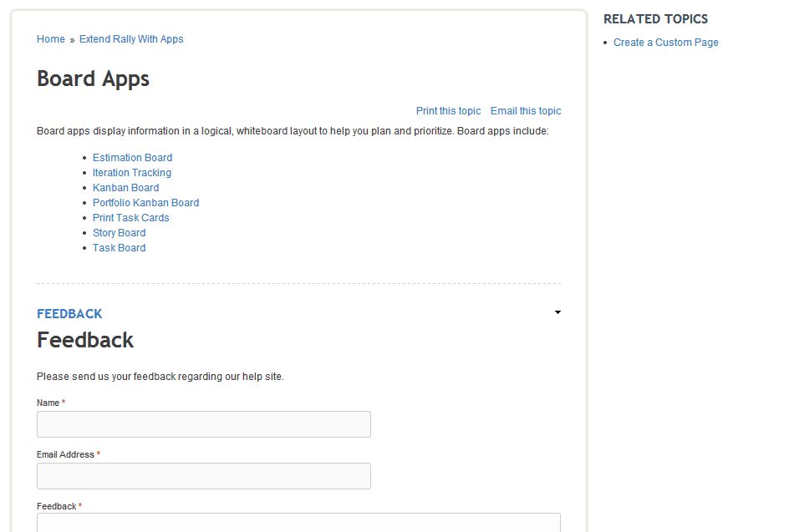Viewport: 794px width, 532px height.
Task: Open the Print Task Cards link
Action: (130, 218)
